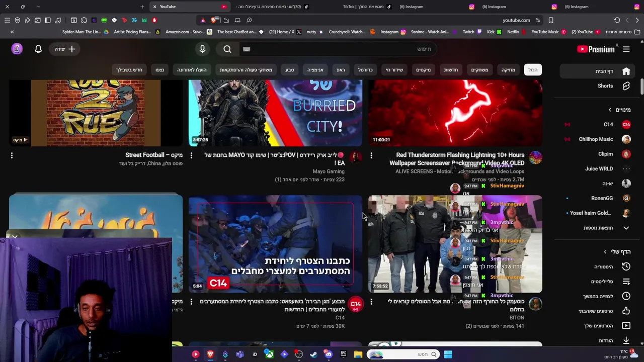Open היסטוריה in the sidebar
This screenshot has height=362, width=644.
(598, 266)
